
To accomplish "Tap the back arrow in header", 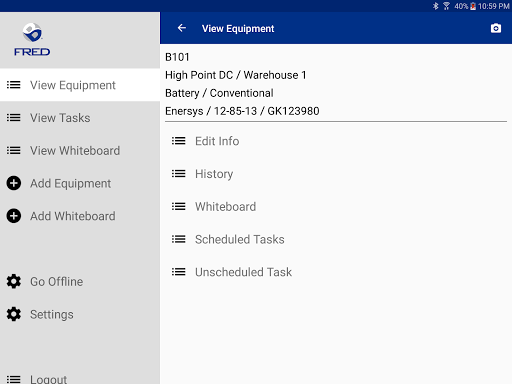I will tap(182, 28).
